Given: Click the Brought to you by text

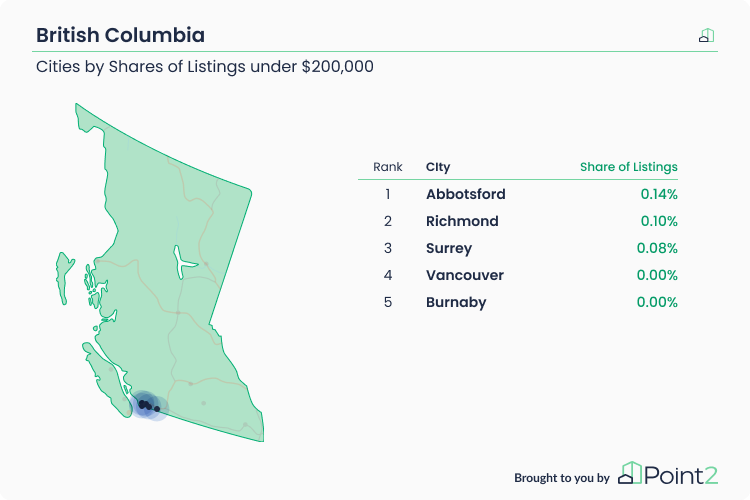Looking at the screenshot, I should tap(562, 478).
